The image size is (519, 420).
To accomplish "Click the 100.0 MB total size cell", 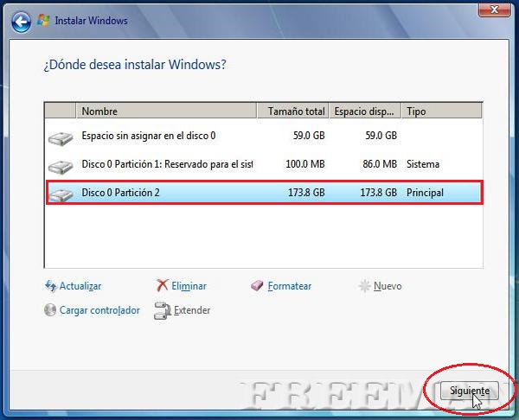I will (x=304, y=164).
